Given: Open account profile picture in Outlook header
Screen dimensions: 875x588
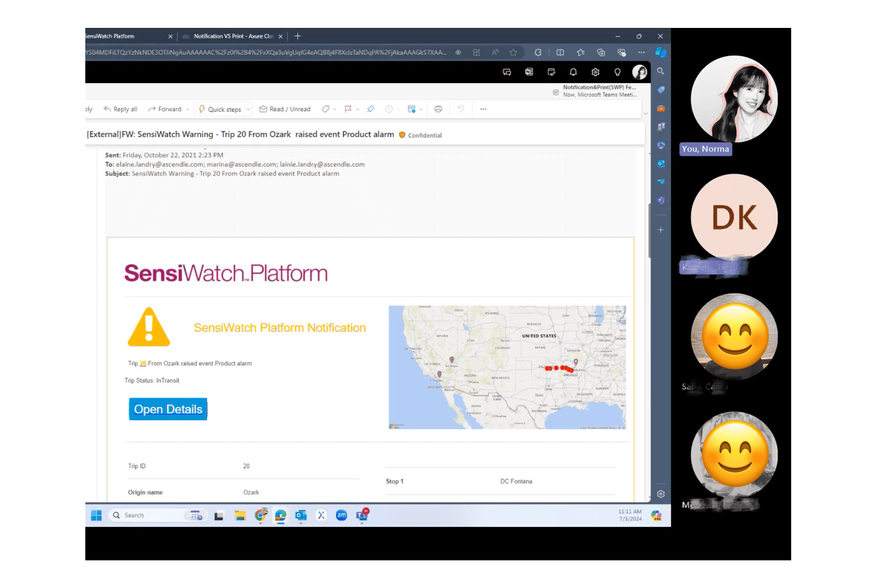Looking at the screenshot, I should [639, 72].
